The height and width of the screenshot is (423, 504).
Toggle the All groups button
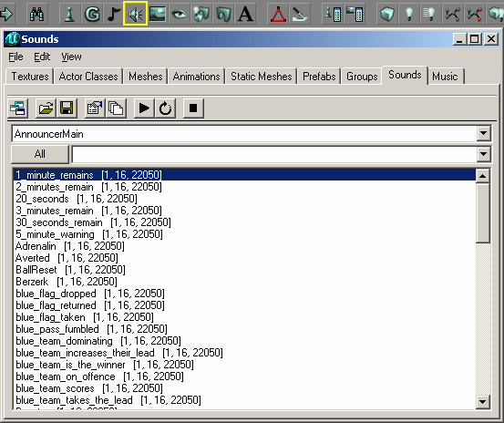click(40, 154)
